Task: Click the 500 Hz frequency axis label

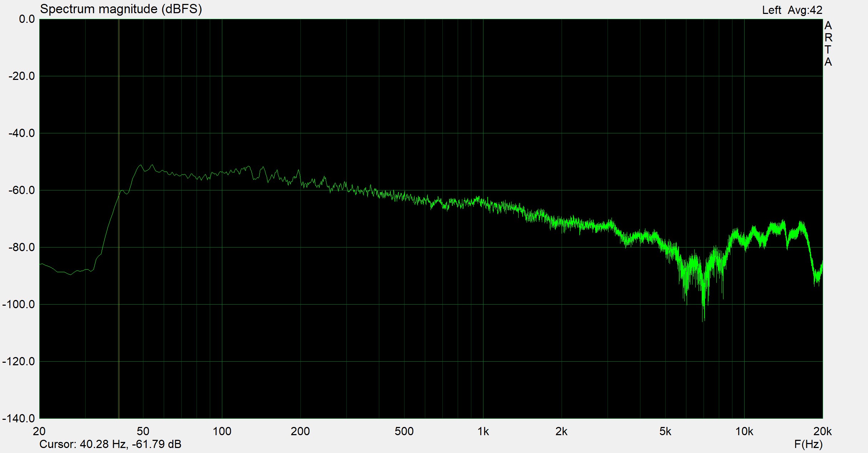Action: pyautogui.click(x=404, y=432)
